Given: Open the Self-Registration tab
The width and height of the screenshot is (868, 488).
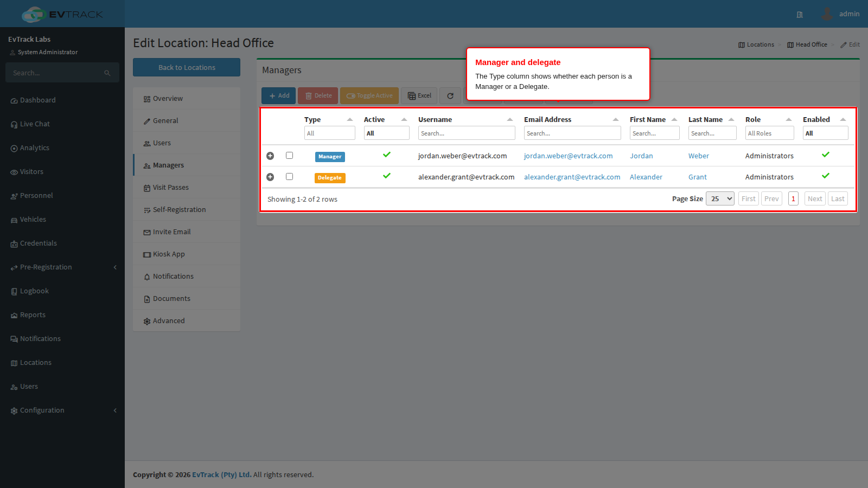Looking at the screenshot, I should 187,210.
